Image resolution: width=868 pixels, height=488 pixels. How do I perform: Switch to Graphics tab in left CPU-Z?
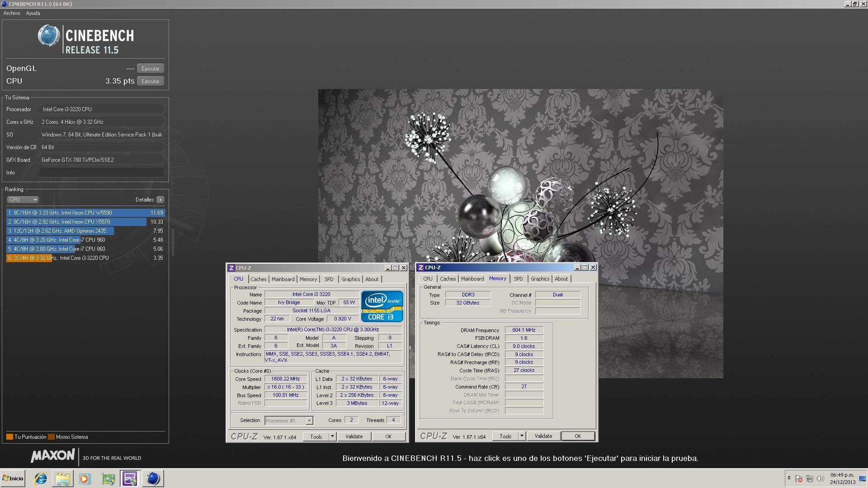(x=351, y=279)
